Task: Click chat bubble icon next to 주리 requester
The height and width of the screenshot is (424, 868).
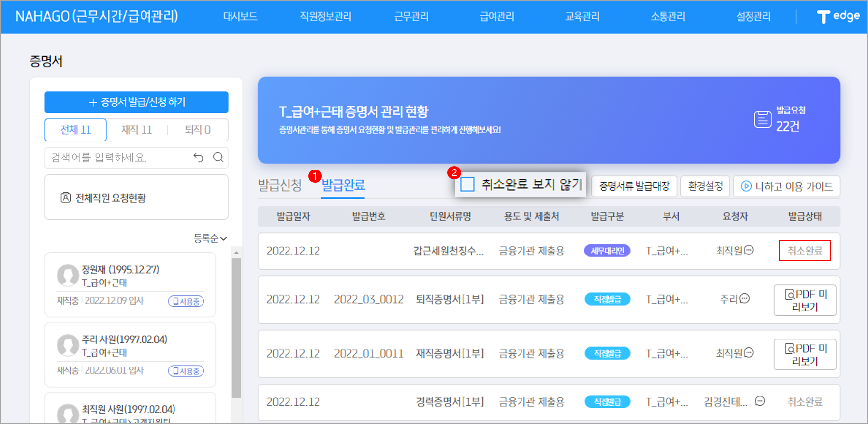Action: click(x=745, y=299)
